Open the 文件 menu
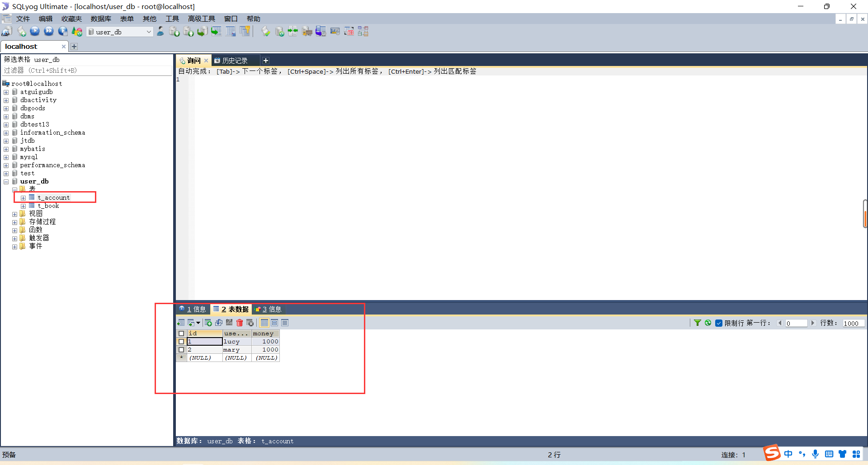 coord(23,19)
